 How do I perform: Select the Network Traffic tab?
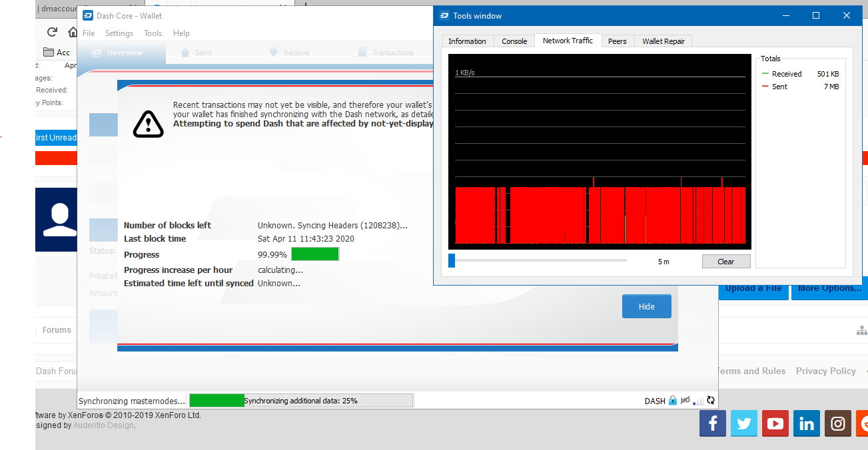568,41
